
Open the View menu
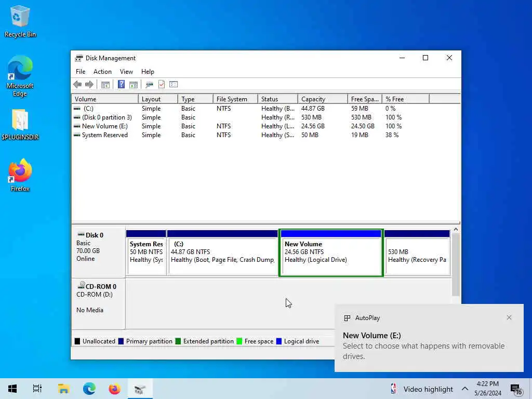(x=126, y=72)
